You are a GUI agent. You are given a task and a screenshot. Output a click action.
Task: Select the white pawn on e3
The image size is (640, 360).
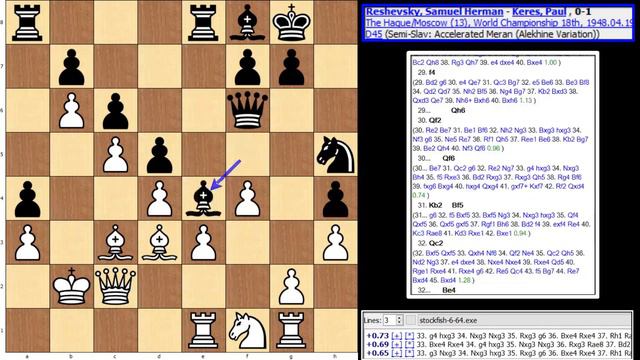[203, 242]
